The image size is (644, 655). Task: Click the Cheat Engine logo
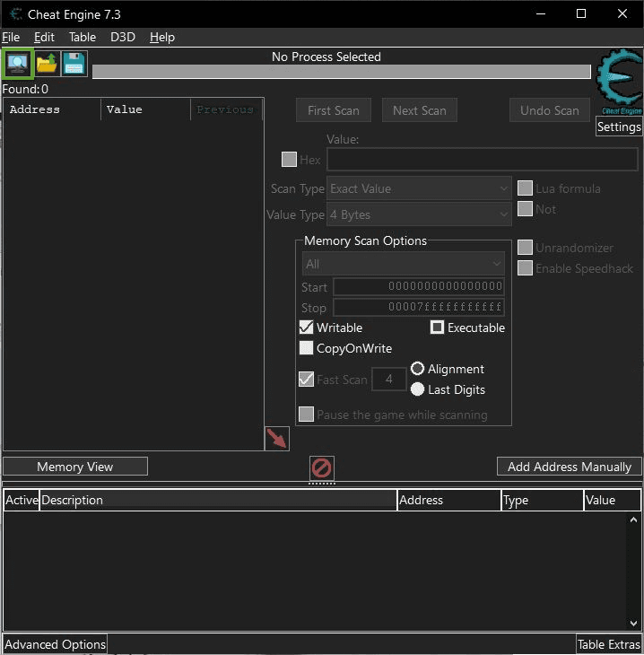[620, 82]
